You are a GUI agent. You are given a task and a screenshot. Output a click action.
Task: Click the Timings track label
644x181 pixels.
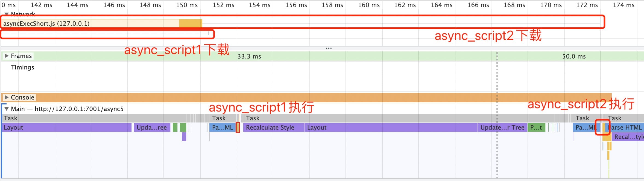tap(22, 67)
